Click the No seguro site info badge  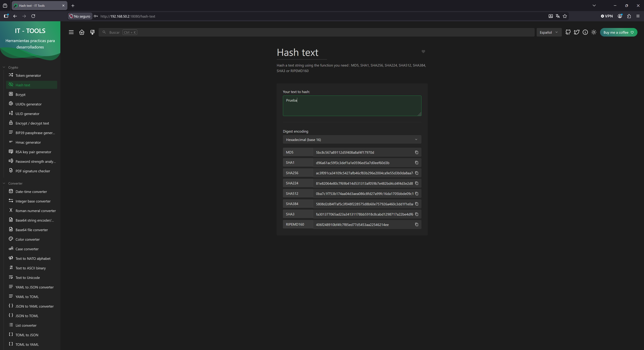click(80, 16)
